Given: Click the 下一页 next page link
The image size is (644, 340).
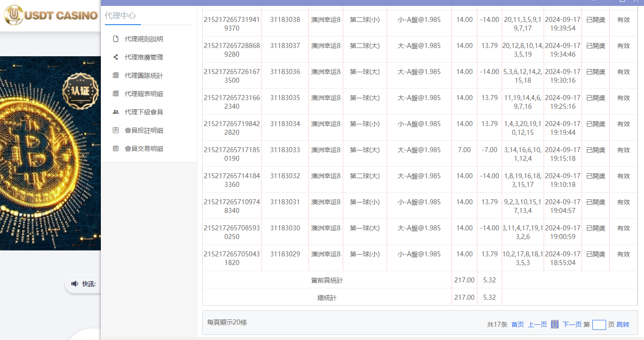Looking at the screenshot, I should [572, 324].
